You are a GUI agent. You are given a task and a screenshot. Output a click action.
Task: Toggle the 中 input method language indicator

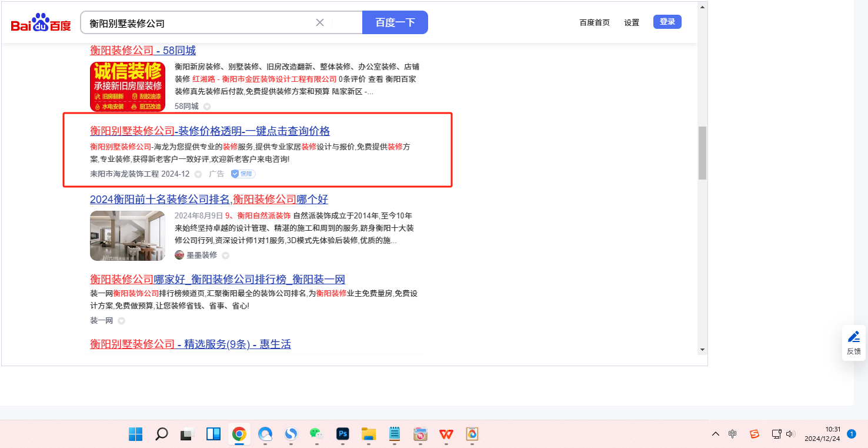732,434
